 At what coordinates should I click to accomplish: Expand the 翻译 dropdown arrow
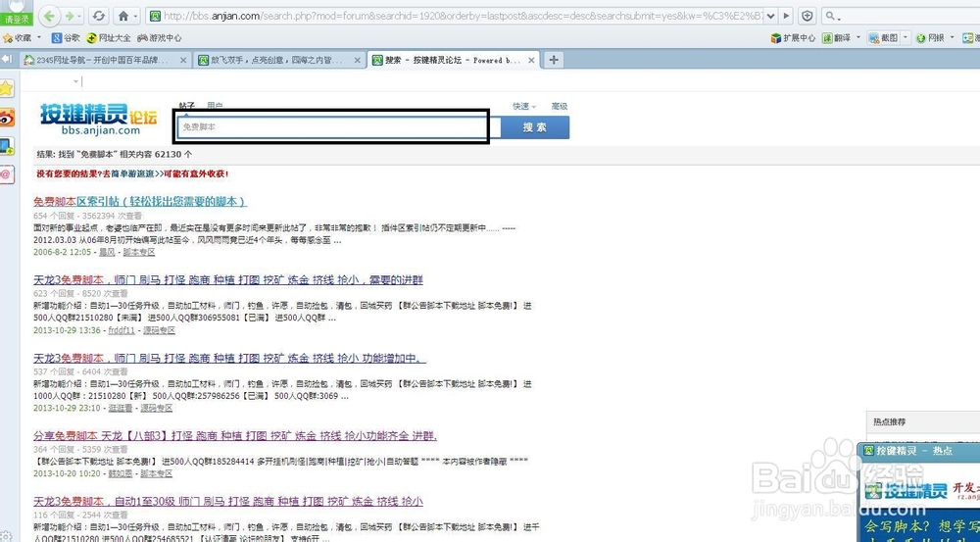coord(858,37)
